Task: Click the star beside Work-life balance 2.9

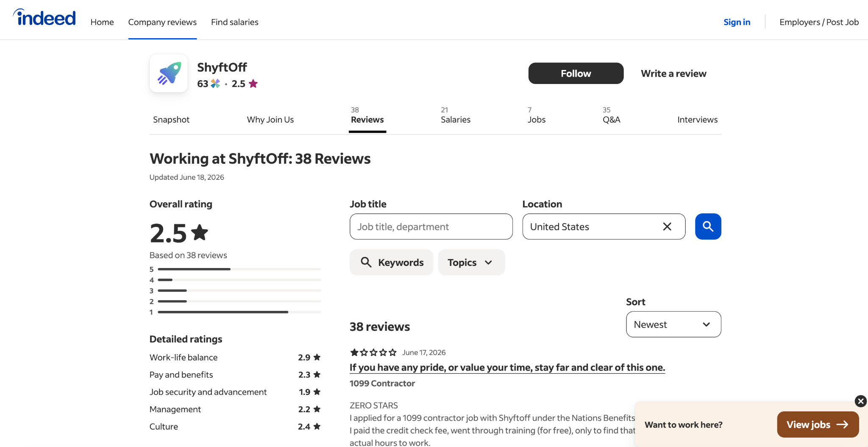Action: [x=317, y=357]
